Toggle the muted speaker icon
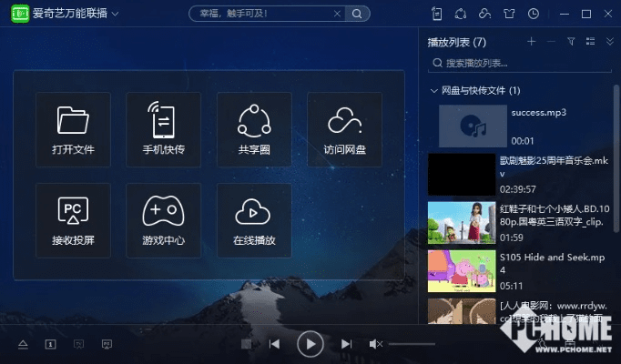The width and height of the screenshot is (621, 364). point(375,344)
